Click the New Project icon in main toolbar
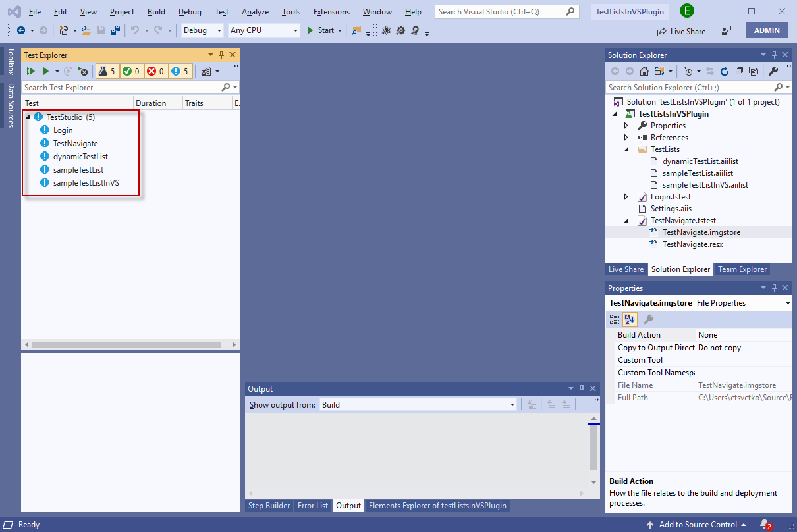 click(x=64, y=30)
